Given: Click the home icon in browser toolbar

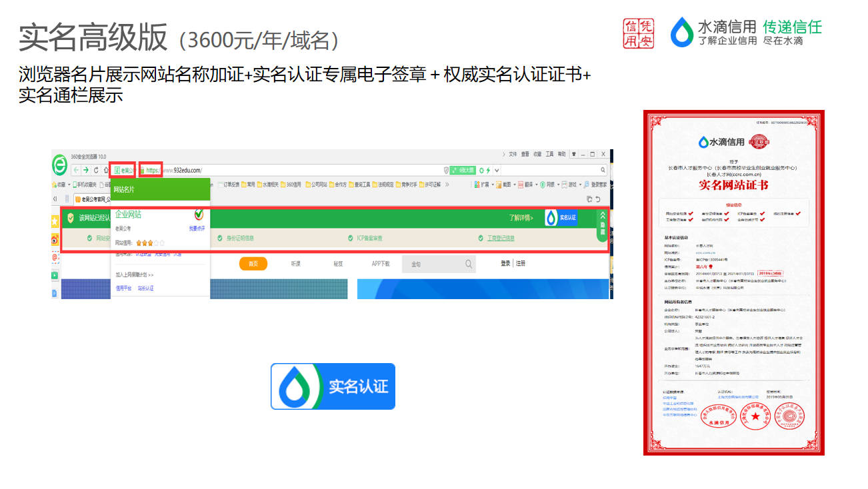Looking at the screenshot, I should [105, 170].
